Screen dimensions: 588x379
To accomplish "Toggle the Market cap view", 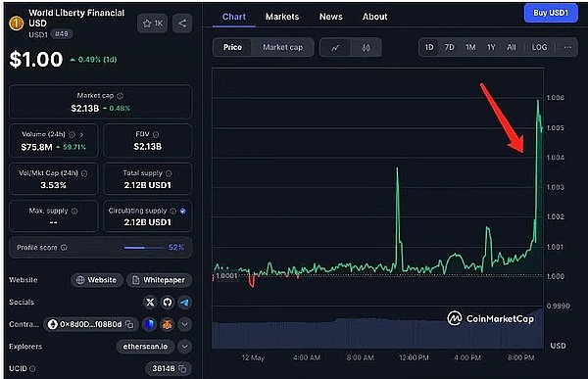I will [x=283, y=47].
